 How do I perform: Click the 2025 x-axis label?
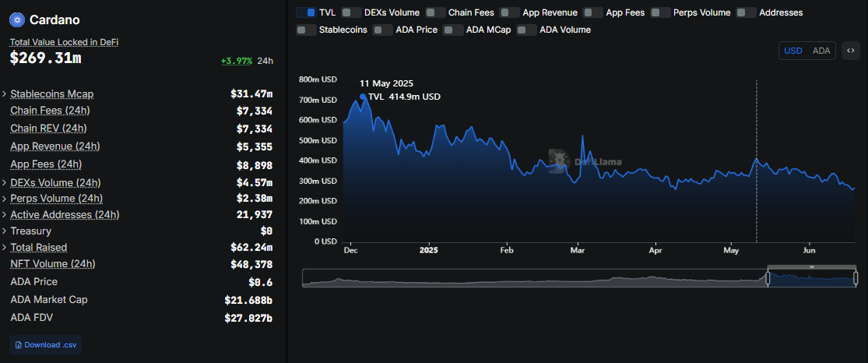click(x=428, y=251)
